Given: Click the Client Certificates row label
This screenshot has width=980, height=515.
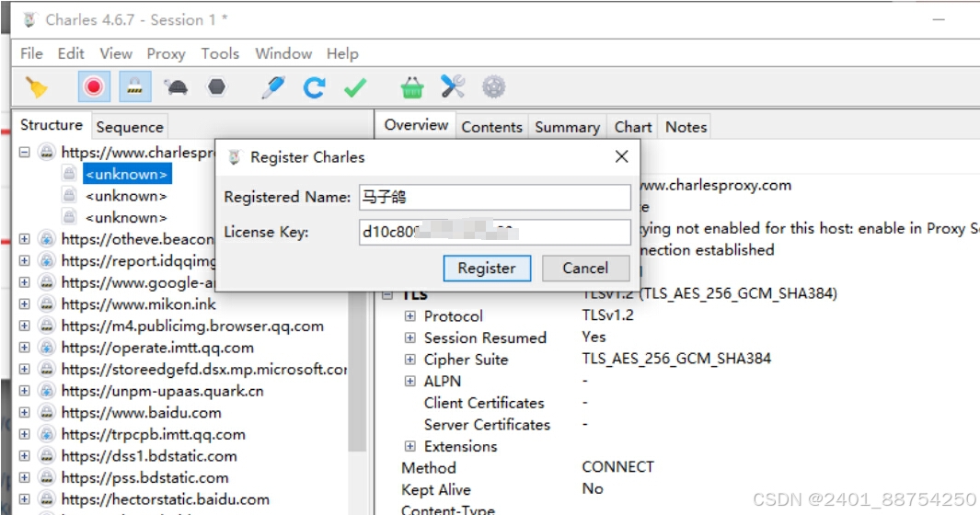Looking at the screenshot, I should 484,403.
